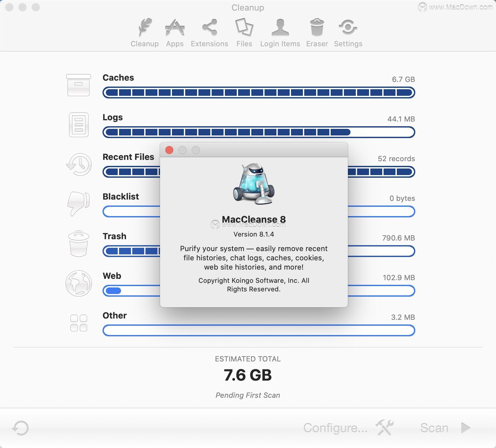
Task: Click the 0 bytes blacklist value
Action: (402, 198)
